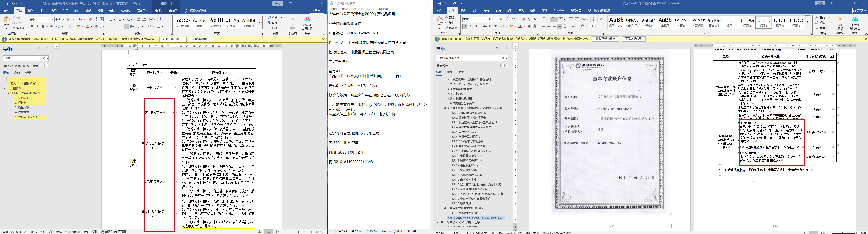Toggle subscript in the left Word ribbon
Image resolution: width=868 pixels, height=234 pixels.
point(58,26)
